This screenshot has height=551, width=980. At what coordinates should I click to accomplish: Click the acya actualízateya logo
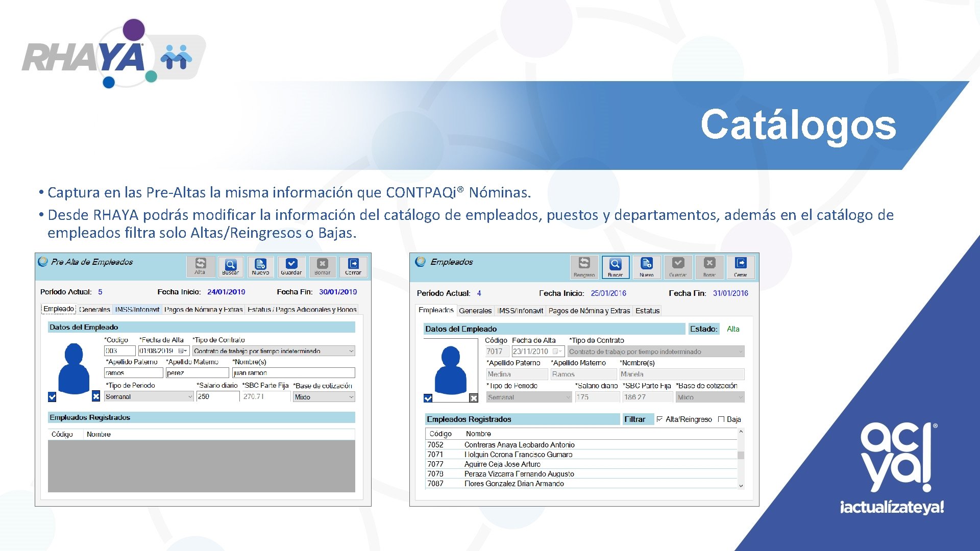[892, 468]
